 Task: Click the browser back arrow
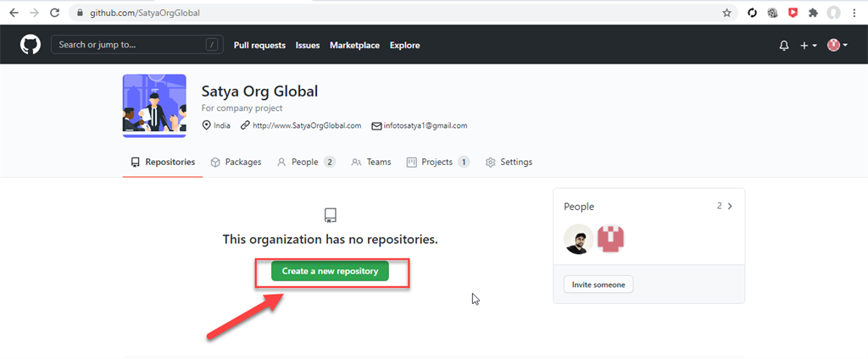click(14, 14)
